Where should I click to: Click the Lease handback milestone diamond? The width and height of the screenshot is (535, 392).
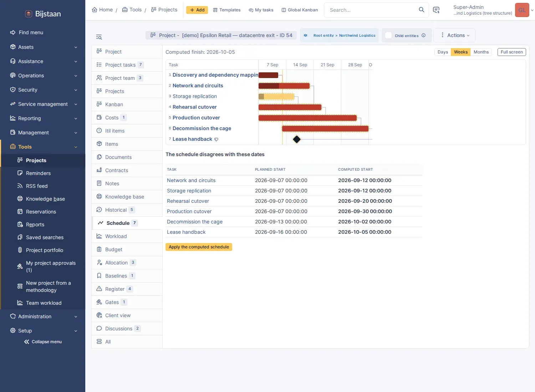pyautogui.click(x=297, y=139)
